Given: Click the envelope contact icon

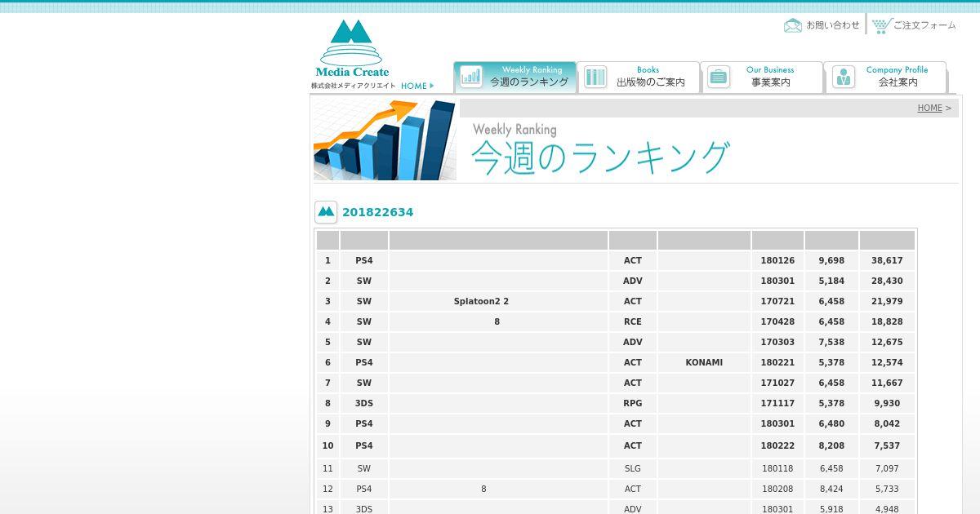Looking at the screenshot, I should [x=792, y=25].
